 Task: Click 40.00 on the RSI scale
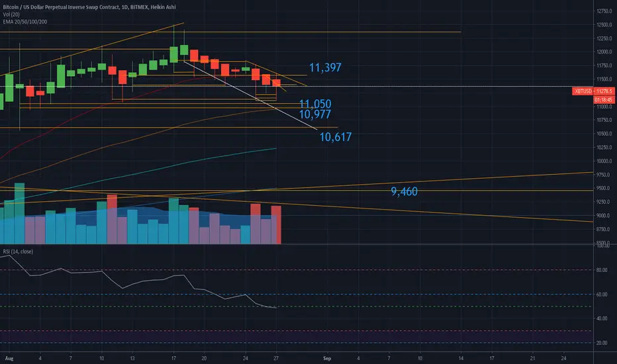[x=602, y=318]
